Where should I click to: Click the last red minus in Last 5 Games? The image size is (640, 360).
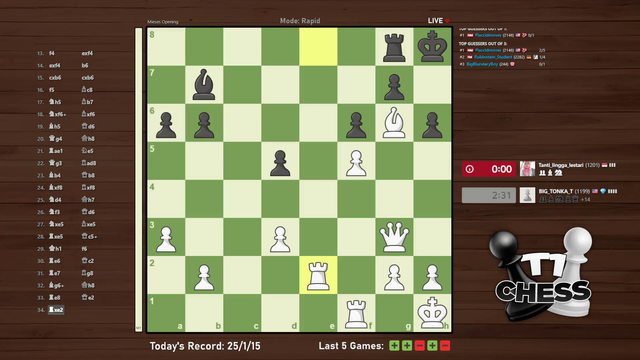[445, 346]
